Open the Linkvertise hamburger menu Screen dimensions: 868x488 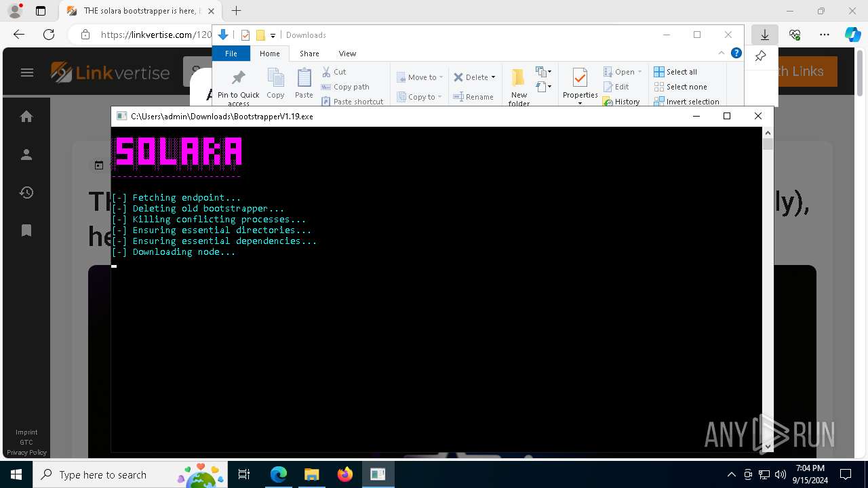(27, 73)
